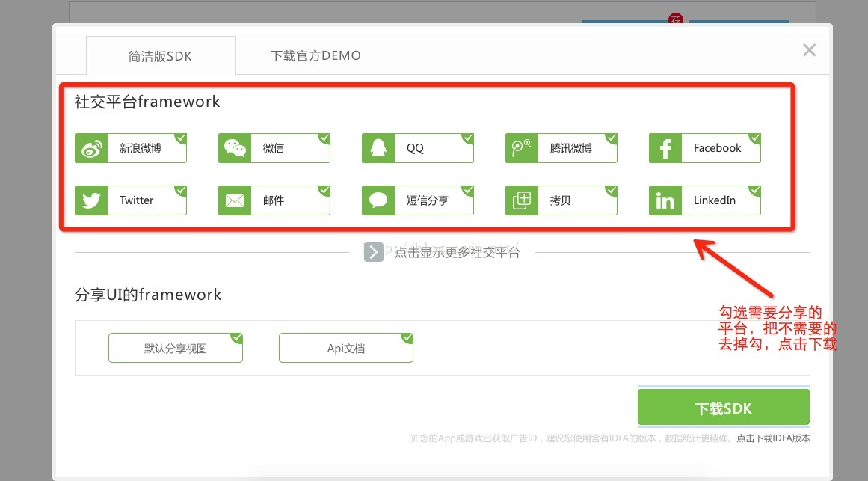The image size is (868, 481).
Task: Toggle the Api文档 option
Action: coord(346,348)
